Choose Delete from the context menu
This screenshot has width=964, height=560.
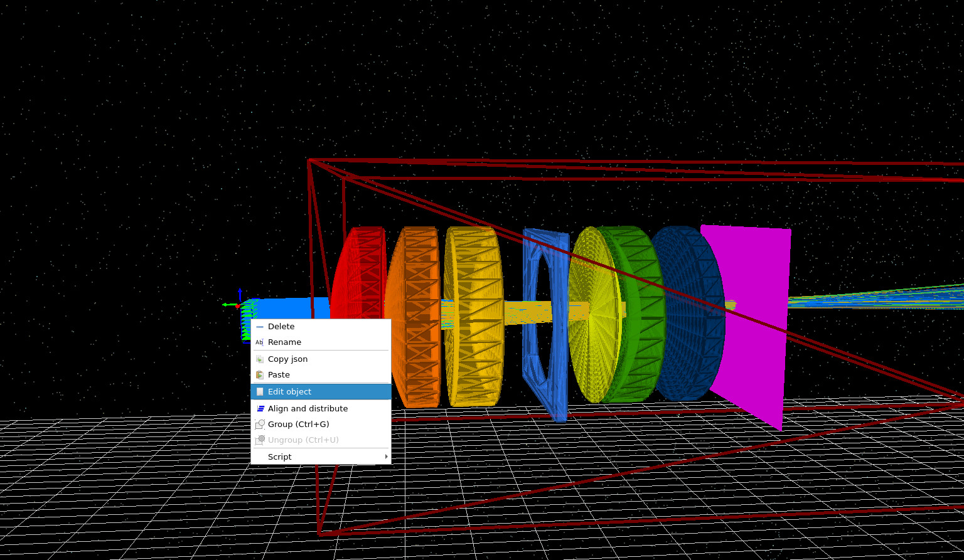[x=281, y=326]
